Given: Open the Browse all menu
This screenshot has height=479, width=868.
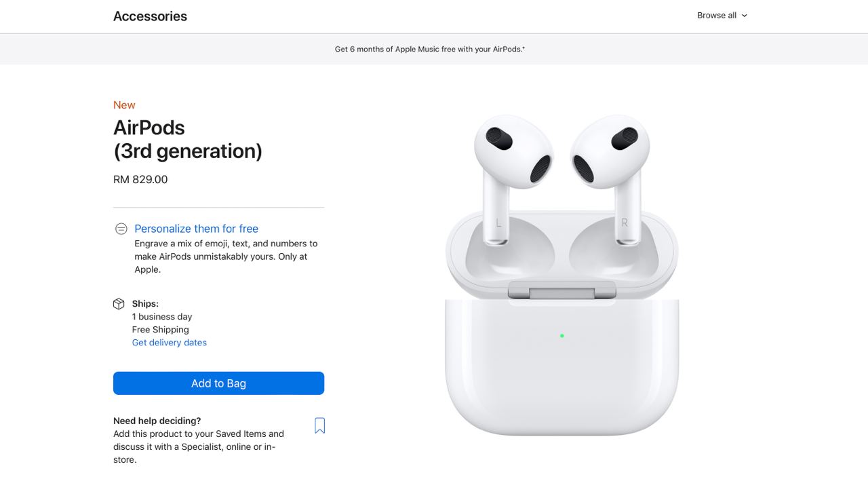Looking at the screenshot, I should (x=722, y=16).
